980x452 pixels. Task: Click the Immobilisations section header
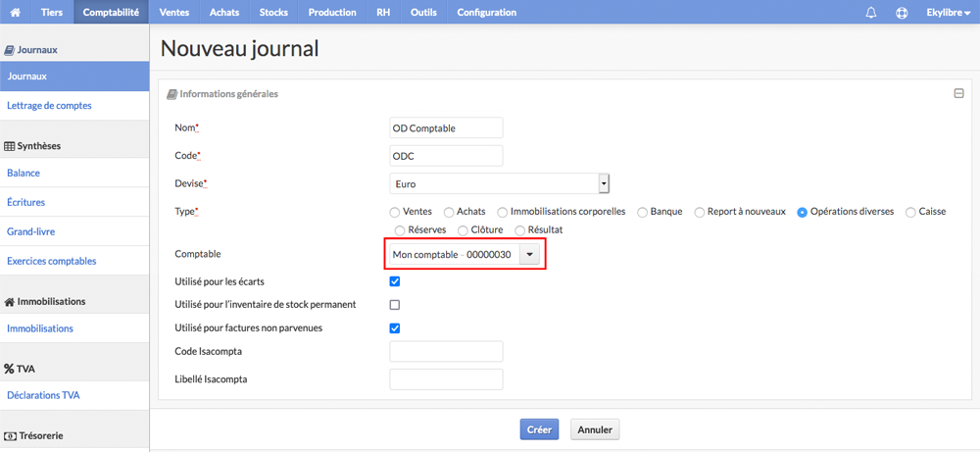[x=45, y=301]
